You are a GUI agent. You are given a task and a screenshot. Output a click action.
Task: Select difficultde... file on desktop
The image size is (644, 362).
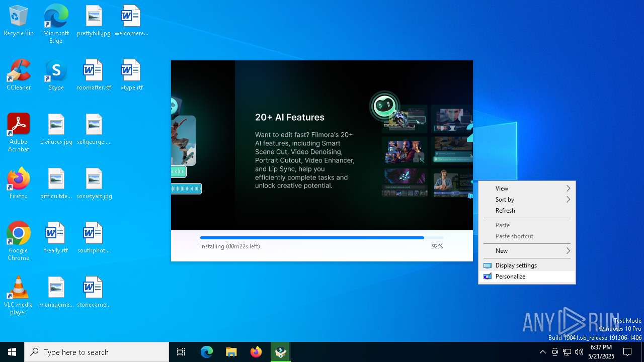[56, 184]
